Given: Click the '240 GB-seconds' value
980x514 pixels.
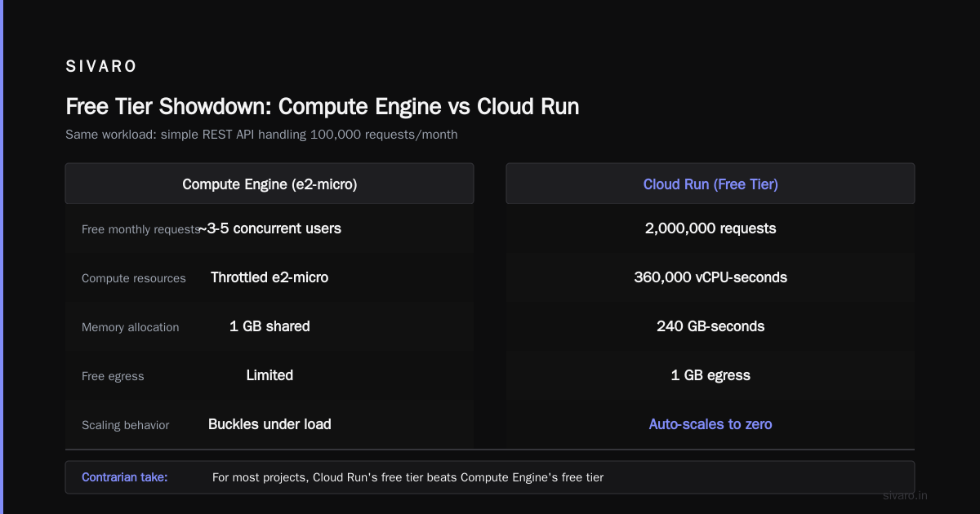Looking at the screenshot, I should pos(710,326).
